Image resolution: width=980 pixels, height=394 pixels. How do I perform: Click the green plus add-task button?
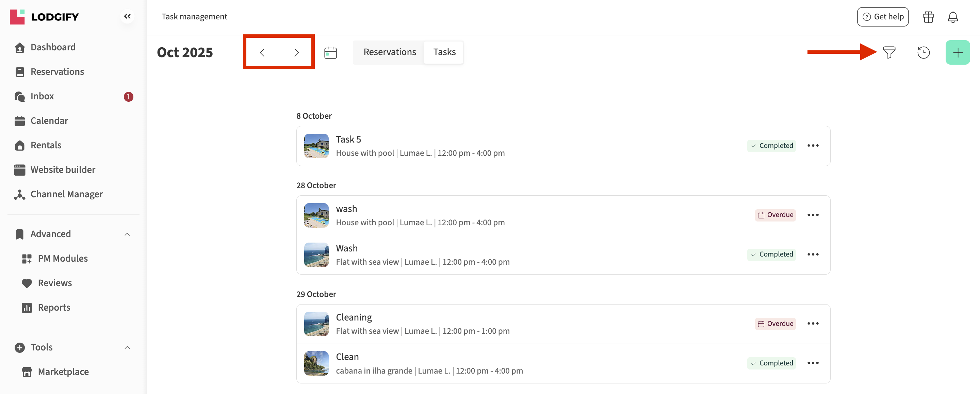(957, 52)
